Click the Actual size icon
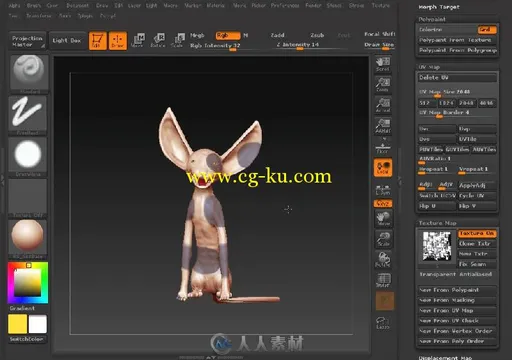This screenshot has height=360, width=512. coord(383,105)
